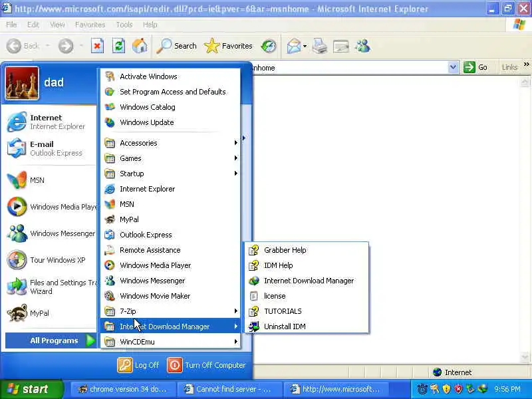This screenshot has height=399, width=532.
Task: Click the dad user chess picture
Action: pos(22,83)
